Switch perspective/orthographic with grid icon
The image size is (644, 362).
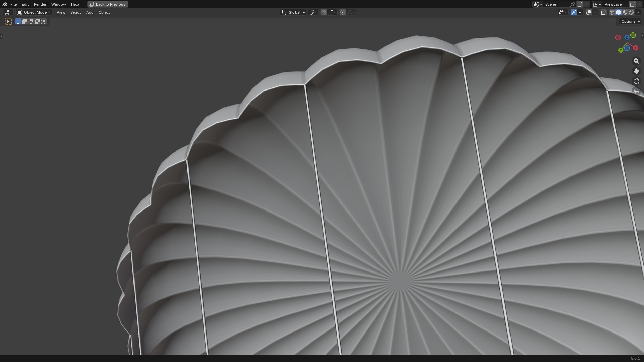636,91
